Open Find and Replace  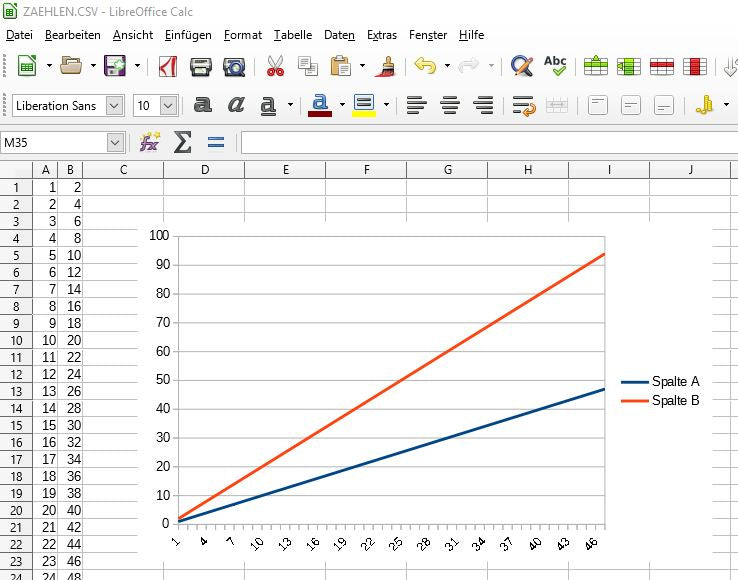point(522,66)
